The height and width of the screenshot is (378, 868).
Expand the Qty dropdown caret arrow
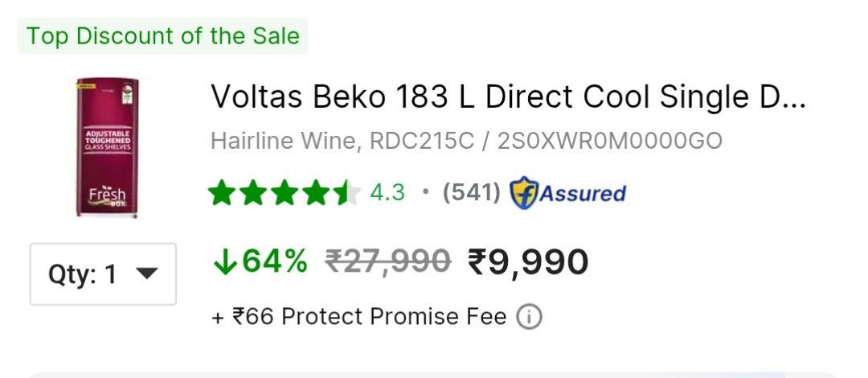(x=147, y=273)
